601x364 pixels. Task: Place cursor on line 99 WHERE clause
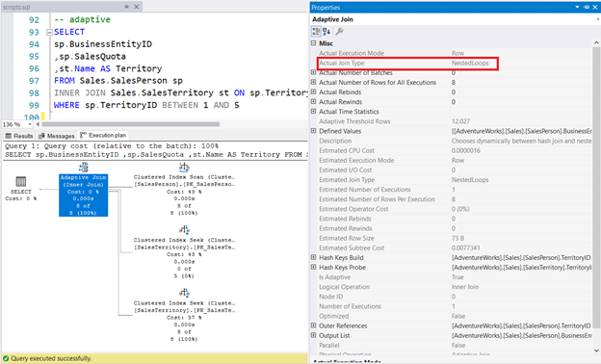146,105
